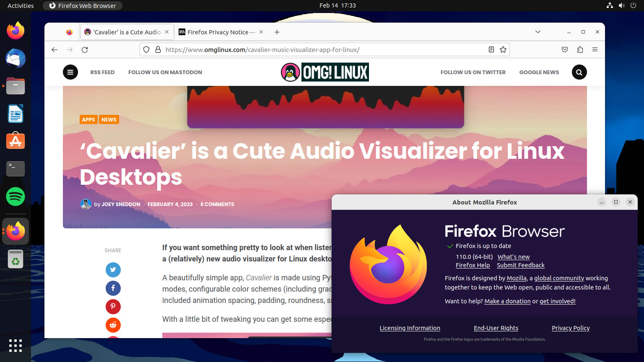Switch to the Firefox Privacy Notice tab
Image resolution: width=644 pixels, height=362 pixels.
pyautogui.click(x=221, y=32)
